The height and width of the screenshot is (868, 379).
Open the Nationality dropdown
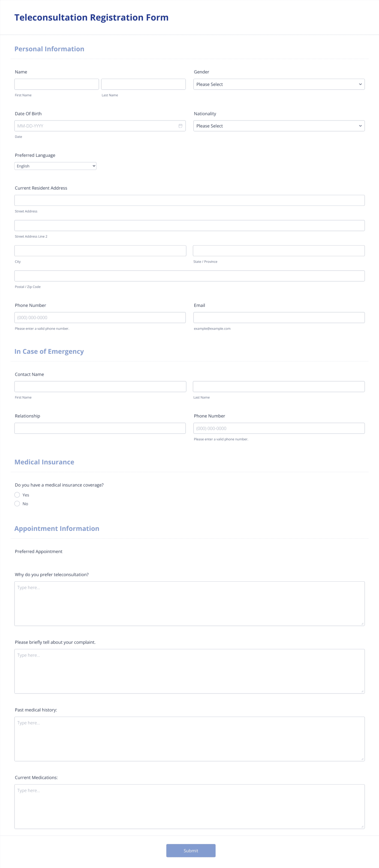click(279, 126)
